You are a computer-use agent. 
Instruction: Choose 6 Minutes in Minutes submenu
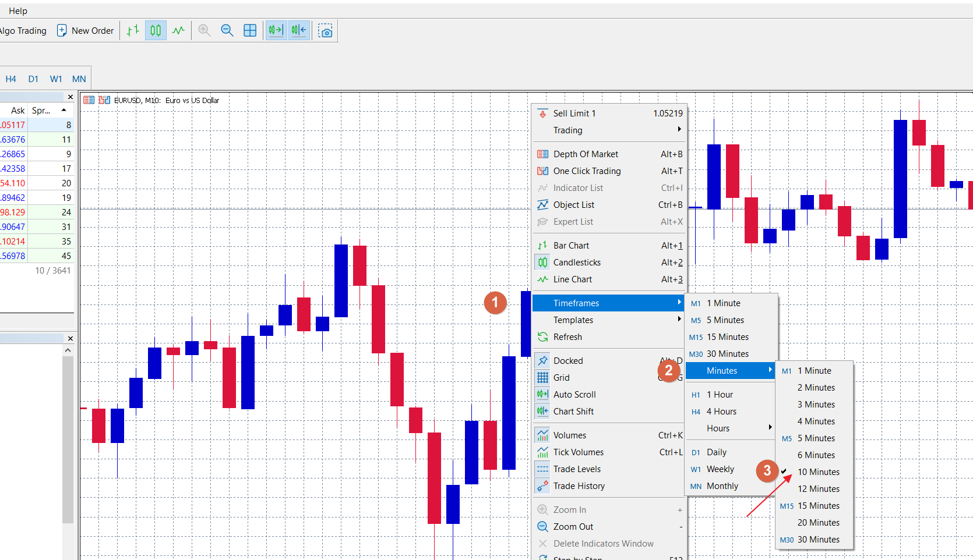(815, 455)
